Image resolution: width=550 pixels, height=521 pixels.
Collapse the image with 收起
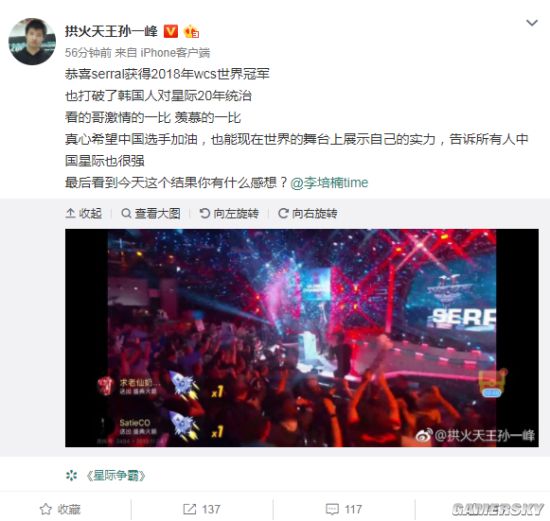pos(84,213)
